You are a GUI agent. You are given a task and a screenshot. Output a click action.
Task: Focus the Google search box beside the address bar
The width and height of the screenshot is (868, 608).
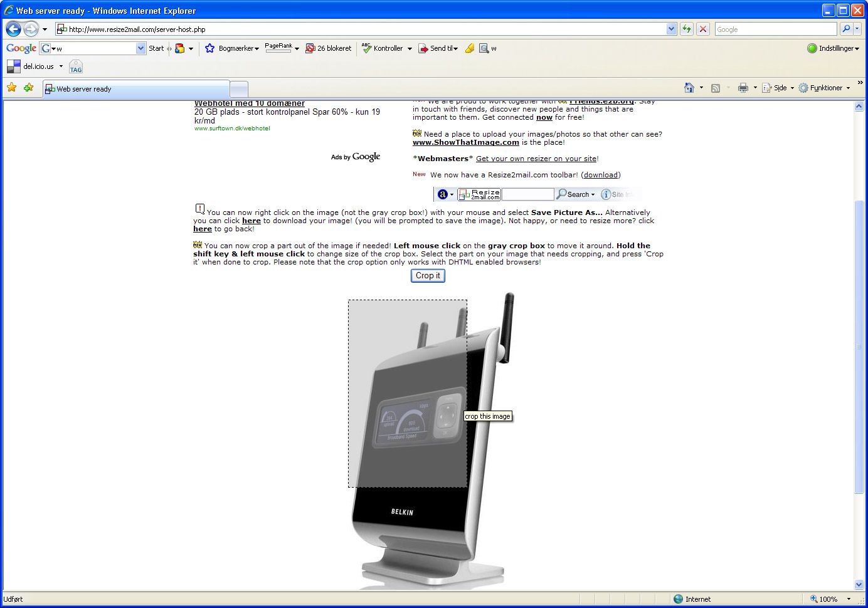point(776,29)
